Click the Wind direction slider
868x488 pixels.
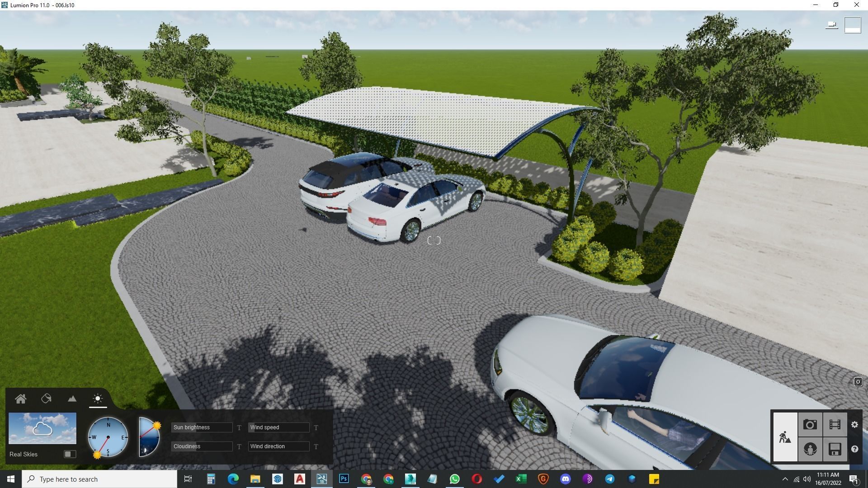278,446
